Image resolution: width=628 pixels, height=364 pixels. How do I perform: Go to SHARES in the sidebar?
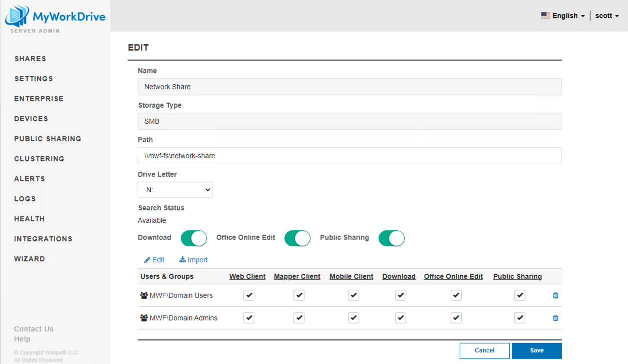[30, 59]
